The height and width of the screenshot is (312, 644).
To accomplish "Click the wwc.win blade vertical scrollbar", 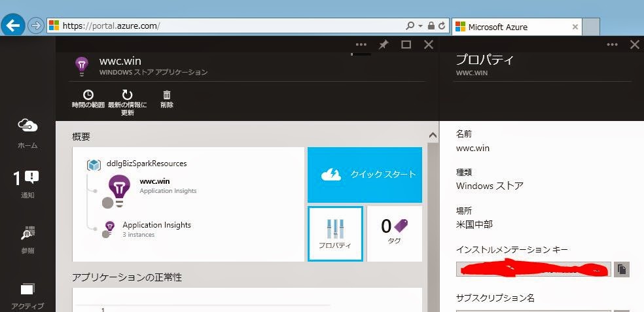I will 433,226.
